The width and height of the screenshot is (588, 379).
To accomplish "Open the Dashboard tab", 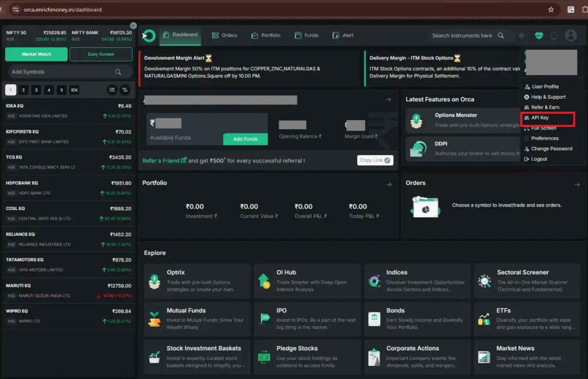I will click(180, 35).
